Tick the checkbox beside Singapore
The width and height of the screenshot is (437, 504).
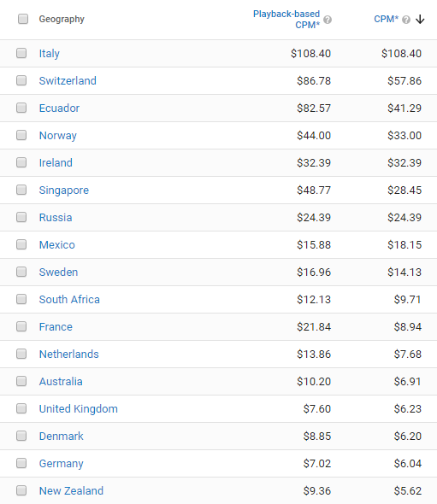pyautogui.click(x=21, y=190)
